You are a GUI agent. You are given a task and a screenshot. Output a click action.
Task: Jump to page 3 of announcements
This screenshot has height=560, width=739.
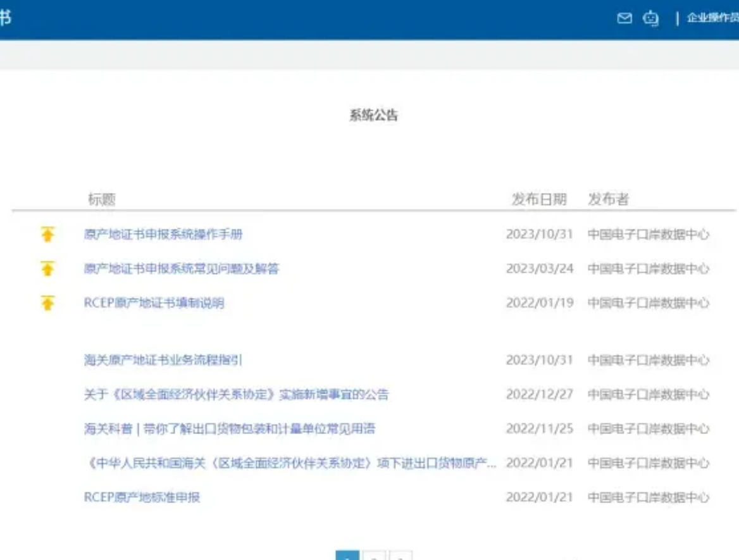(401, 557)
